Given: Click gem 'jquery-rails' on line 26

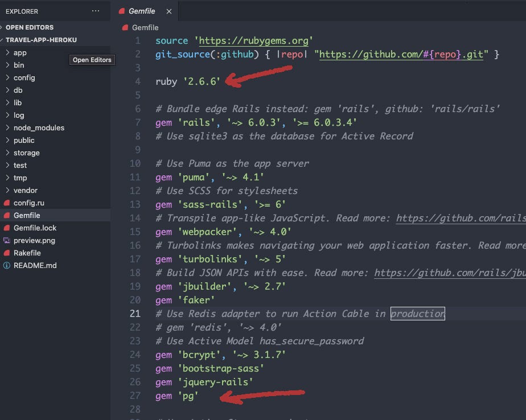Looking at the screenshot, I should pyautogui.click(x=204, y=382).
